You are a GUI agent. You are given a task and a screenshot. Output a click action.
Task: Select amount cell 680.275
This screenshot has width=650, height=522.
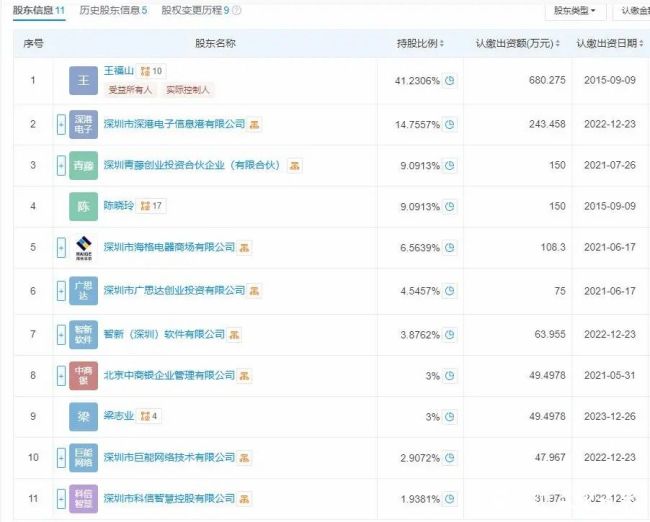(547, 80)
